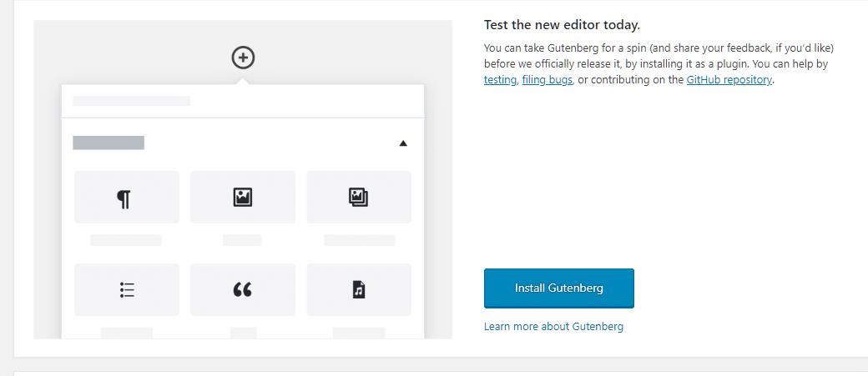Click placeholder label under paragraph block
This screenshot has height=376, width=868.
pos(126,240)
